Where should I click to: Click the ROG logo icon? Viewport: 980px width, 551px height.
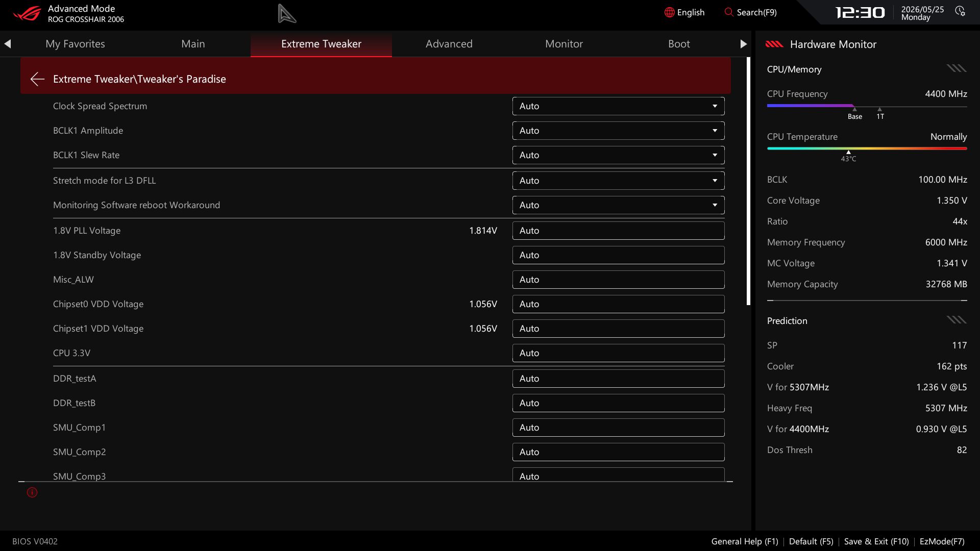[x=27, y=13]
